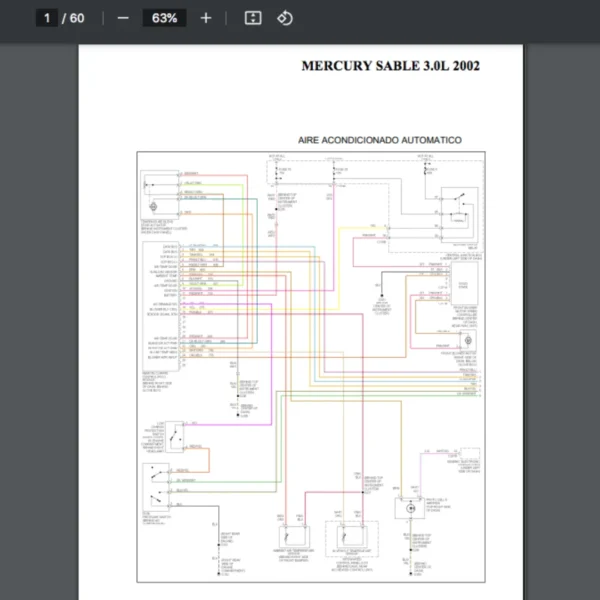This screenshot has width=600, height=600.
Task: Click the MERCURY SABLE 3.0L 2002 title
Action: click(x=390, y=66)
